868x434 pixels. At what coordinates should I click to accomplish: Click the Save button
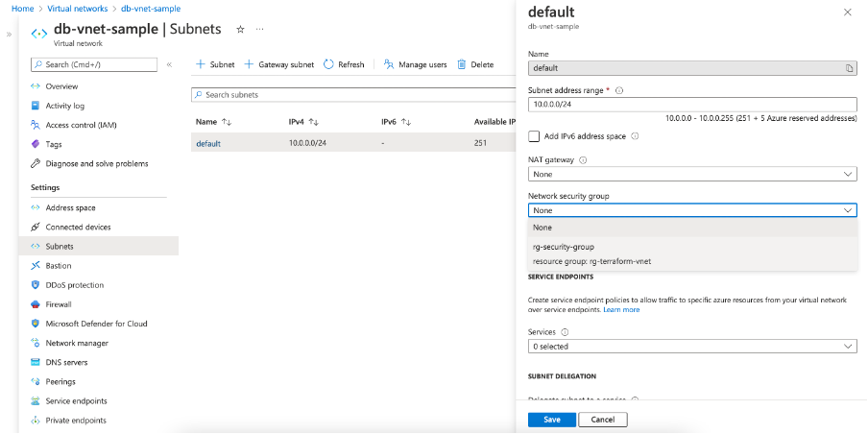[552, 420]
